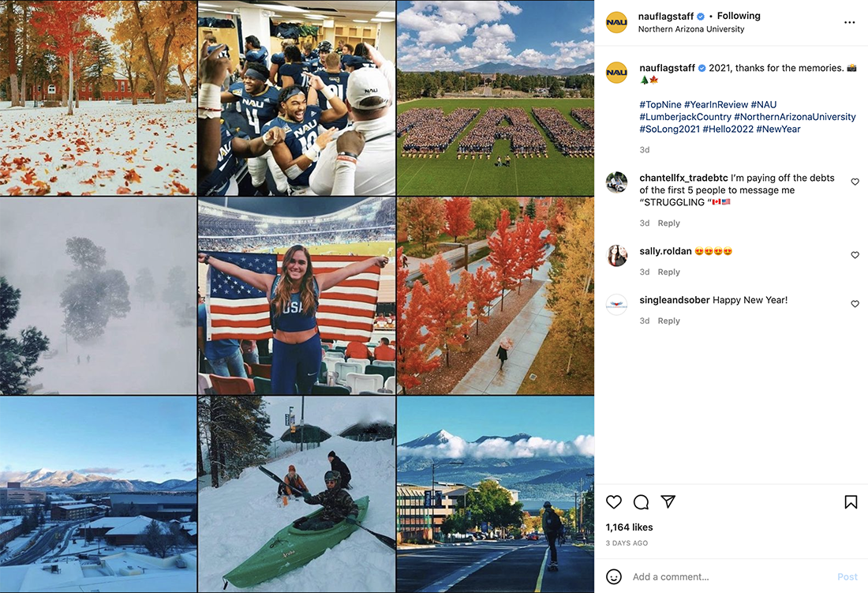Click NAU profile avatar in post header

pos(616,22)
